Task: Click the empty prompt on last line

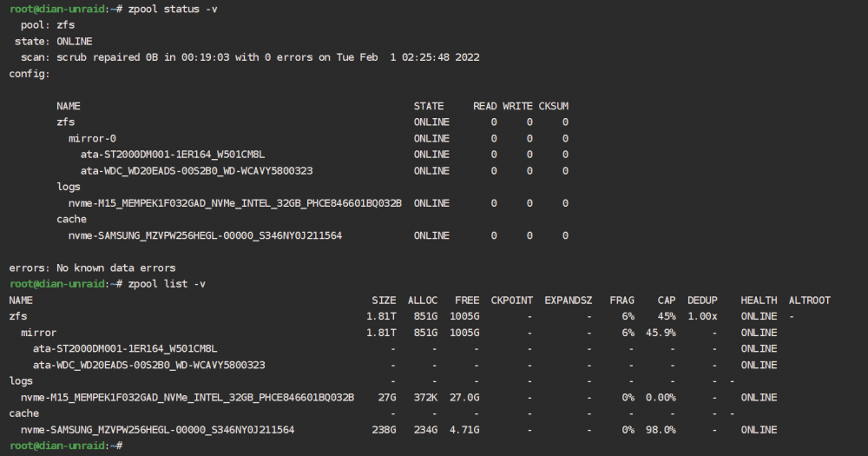Action: pos(66,446)
